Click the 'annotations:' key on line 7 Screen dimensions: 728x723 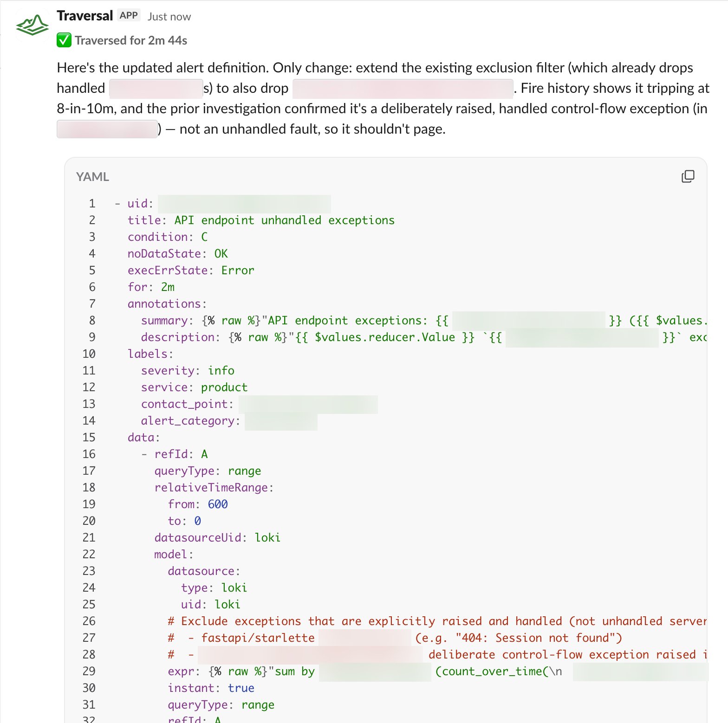point(167,303)
